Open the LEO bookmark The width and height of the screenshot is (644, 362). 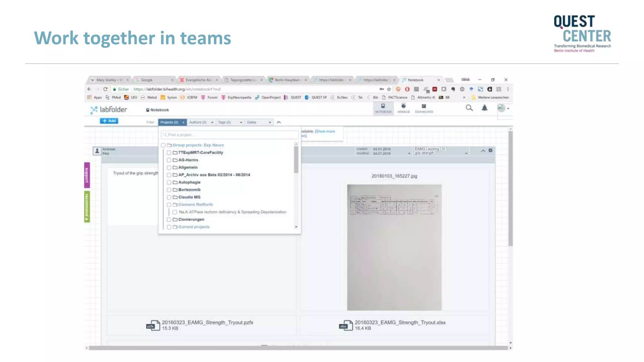point(130,97)
